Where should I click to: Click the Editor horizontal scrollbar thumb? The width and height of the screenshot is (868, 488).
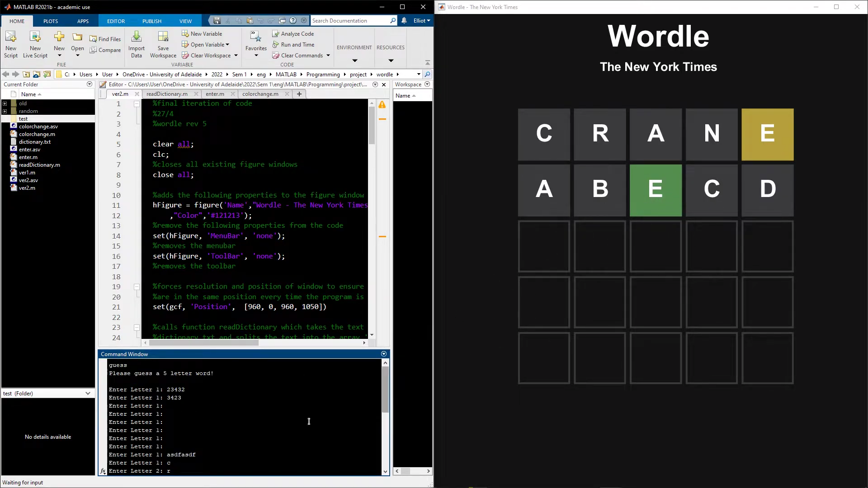203,343
